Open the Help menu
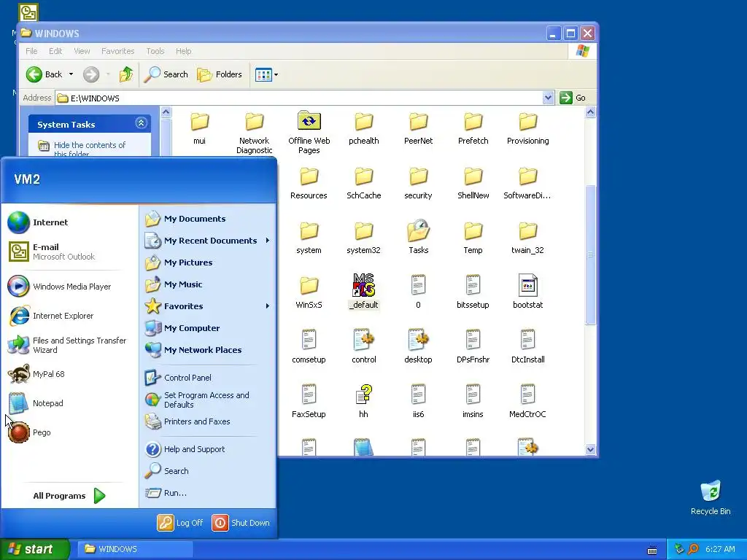 click(183, 51)
